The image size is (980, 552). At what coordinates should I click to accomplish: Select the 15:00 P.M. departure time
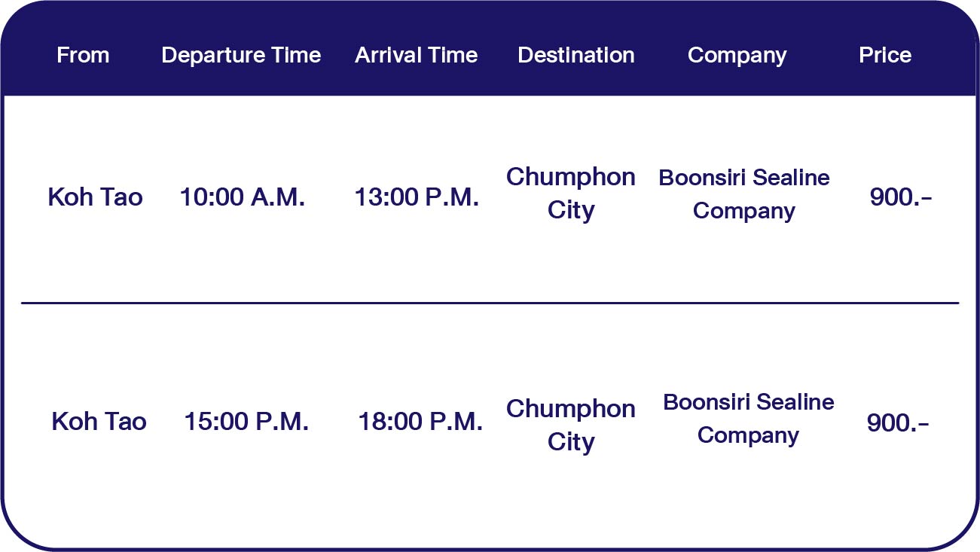tap(246, 422)
